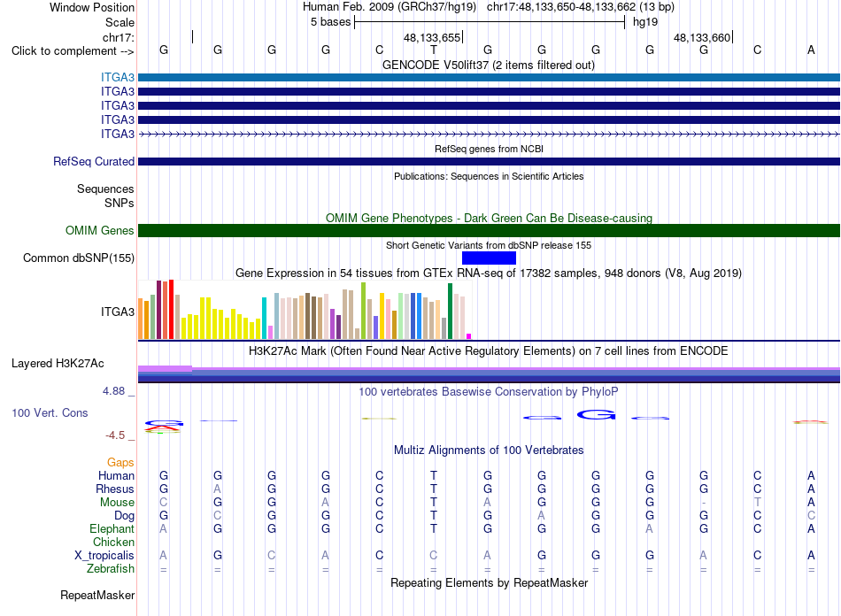This screenshot has height=616, width=841.
Task: Click the Zebrafish alignment row label
Action: 111,568
